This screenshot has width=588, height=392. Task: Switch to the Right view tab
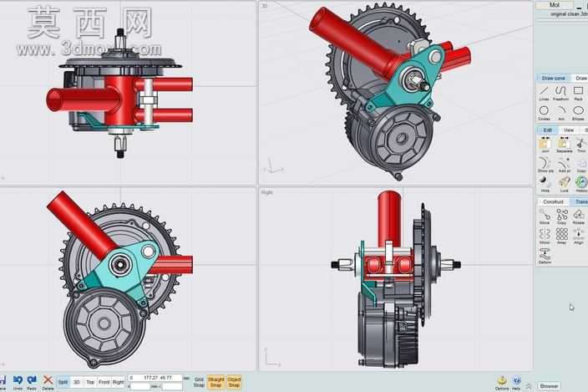(x=118, y=382)
